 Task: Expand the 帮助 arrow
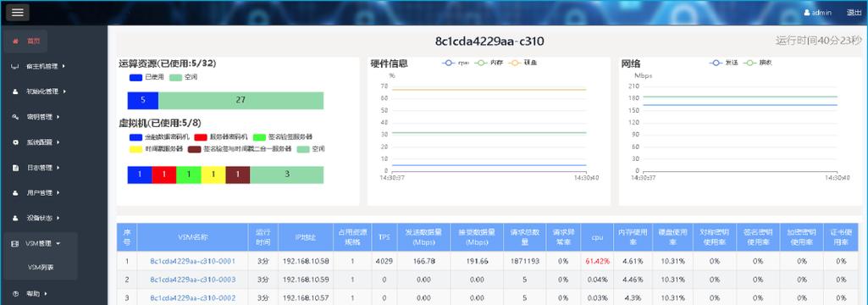tap(46, 294)
